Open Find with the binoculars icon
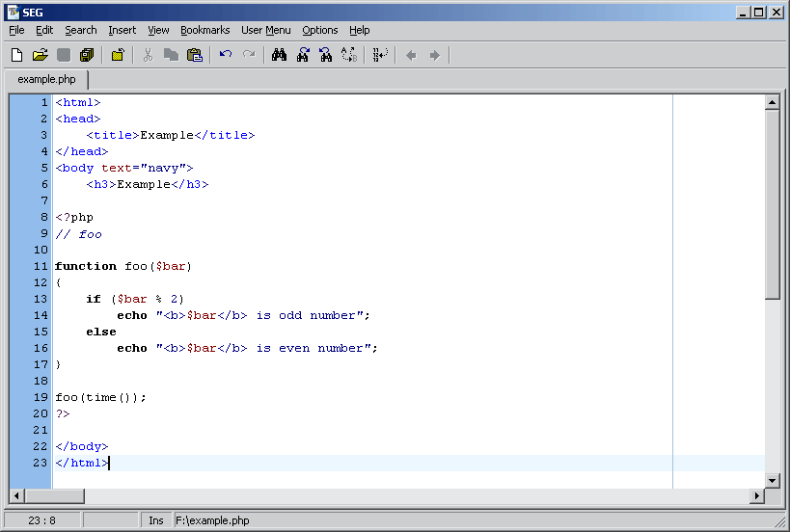Viewport: 790px width, 532px height. click(279, 55)
